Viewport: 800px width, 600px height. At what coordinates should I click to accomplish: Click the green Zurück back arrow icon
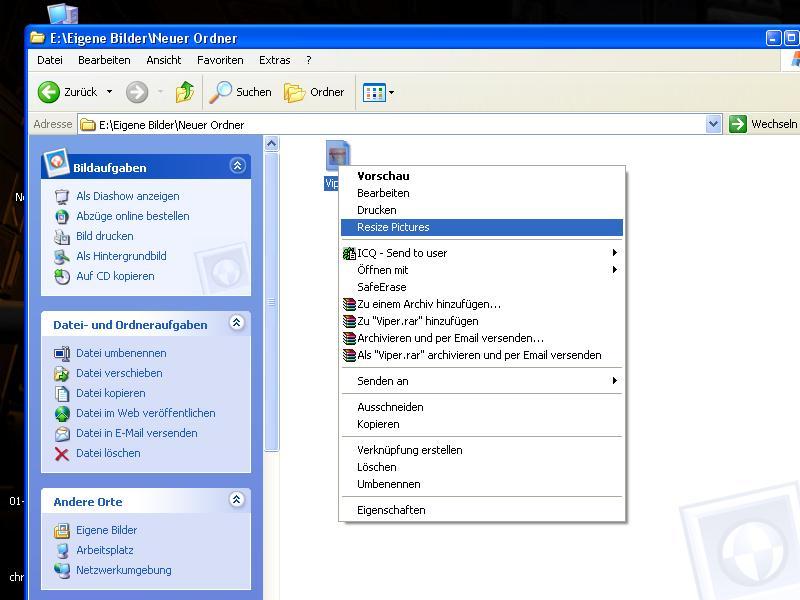(49, 92)
